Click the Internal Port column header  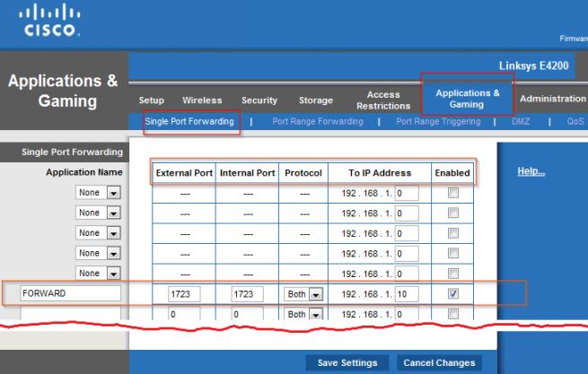247,173
